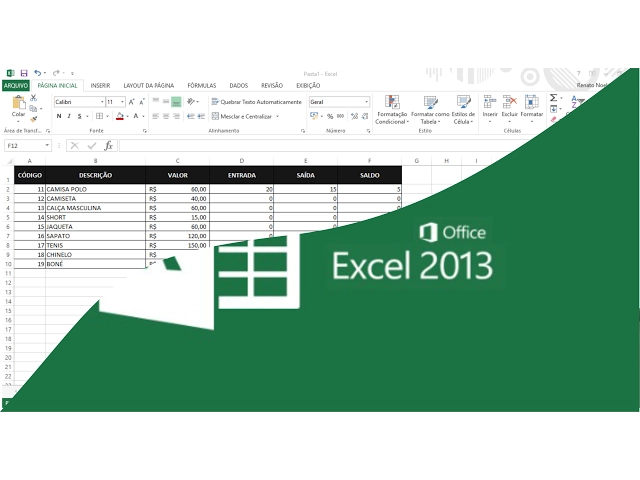Image resolution: width=640 pixels, height=480 pixels.
Task: Open the Geral number format dropdown
Action: (x=366, y=102)
